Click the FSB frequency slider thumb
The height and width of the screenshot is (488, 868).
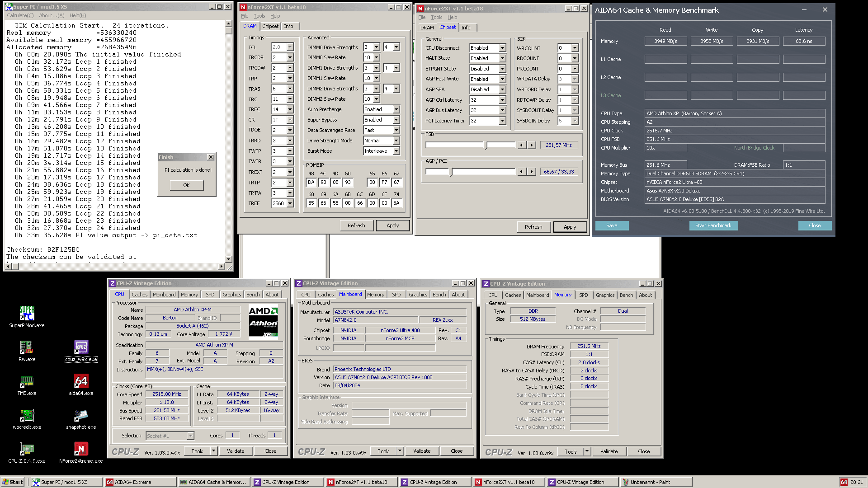pyautogui.click(x=486, y=145)
